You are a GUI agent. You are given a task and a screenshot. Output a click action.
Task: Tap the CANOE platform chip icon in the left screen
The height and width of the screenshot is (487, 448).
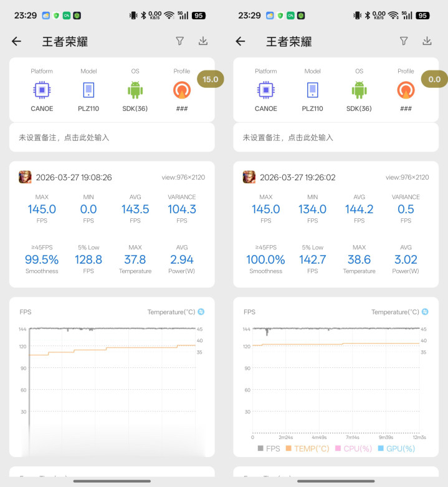(42, 90)
